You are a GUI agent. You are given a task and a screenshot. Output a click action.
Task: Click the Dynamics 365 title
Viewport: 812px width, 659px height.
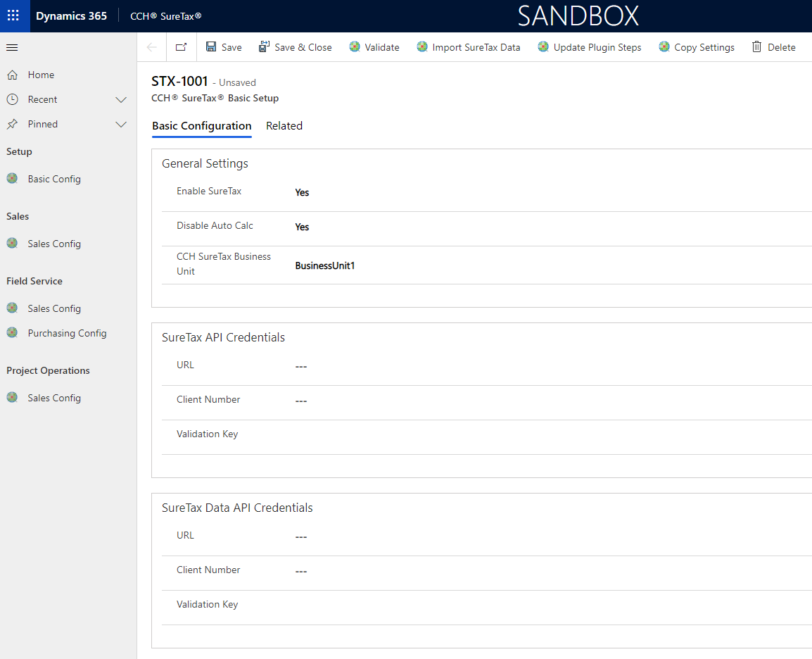pyautogui.click(x=72, y=16)
